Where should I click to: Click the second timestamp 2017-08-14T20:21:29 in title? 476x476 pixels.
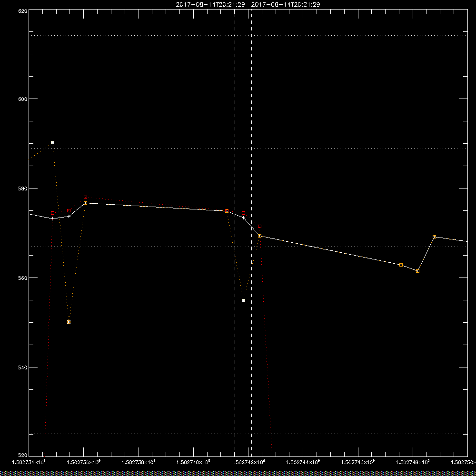[286, 5]
